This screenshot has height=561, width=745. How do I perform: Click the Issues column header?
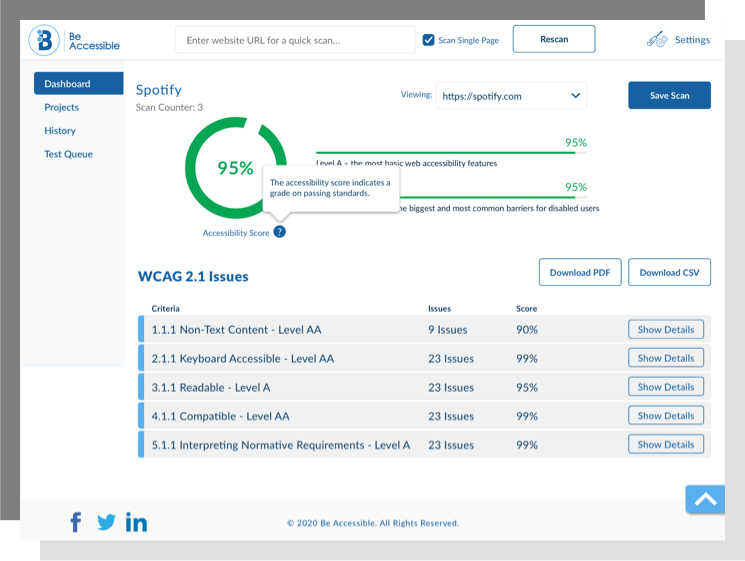[x=439, y=308]
